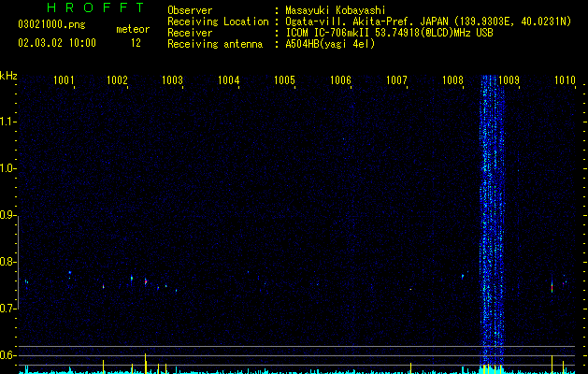Click the observer name Masayuki Kobayashi

336,10
